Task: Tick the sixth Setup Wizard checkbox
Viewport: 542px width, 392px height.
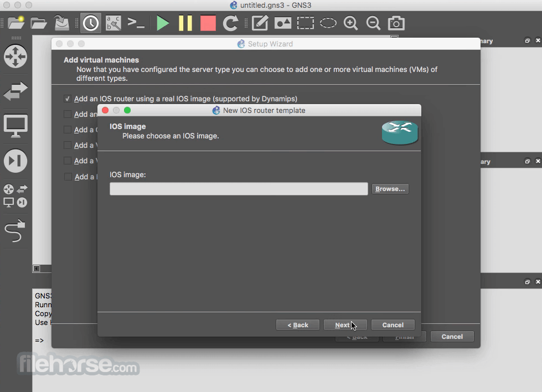Action: (x=68, y=177)
